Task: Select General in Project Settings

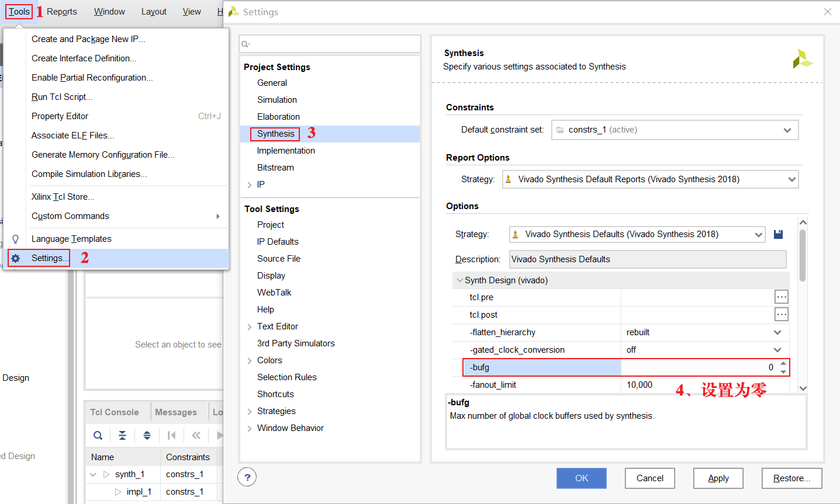Action: [272, 83]
